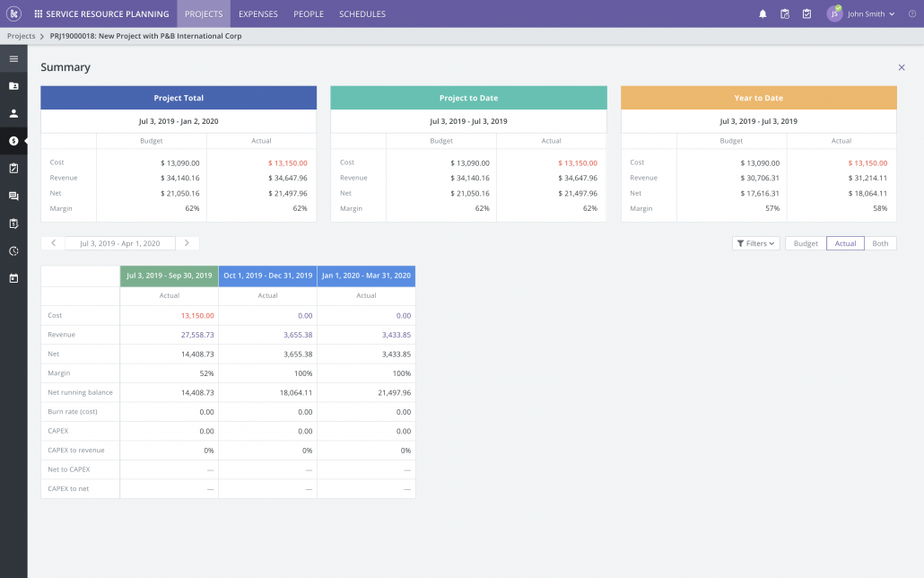Click the CAPEX to net row label
The image size is (924, 578).
pyautogui.click(x=68, y=488)
